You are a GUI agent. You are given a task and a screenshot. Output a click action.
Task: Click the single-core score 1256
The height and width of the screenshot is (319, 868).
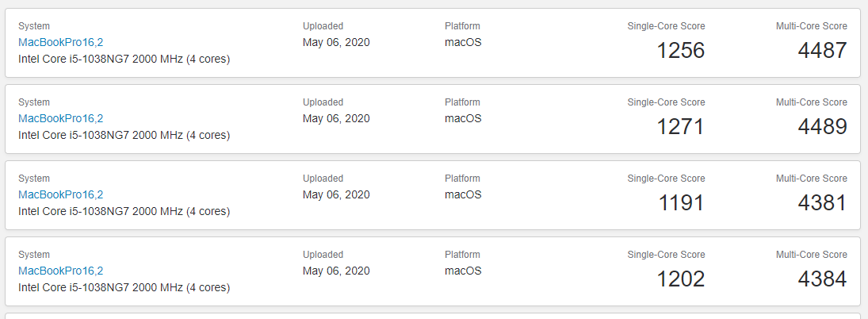tap(680, 51)
